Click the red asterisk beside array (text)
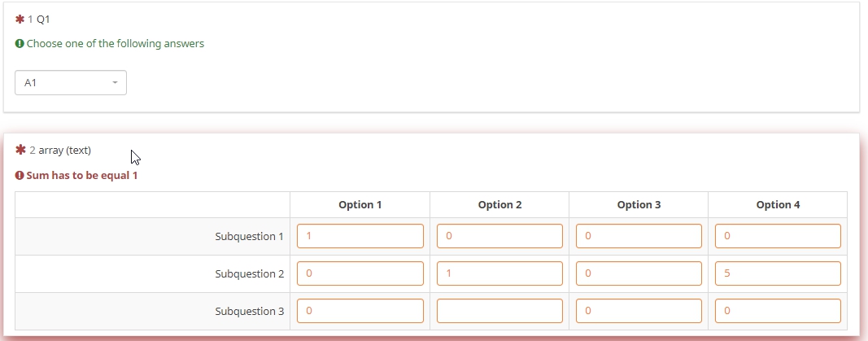Viewport: 868px width, 341px height. pos(20,150)
